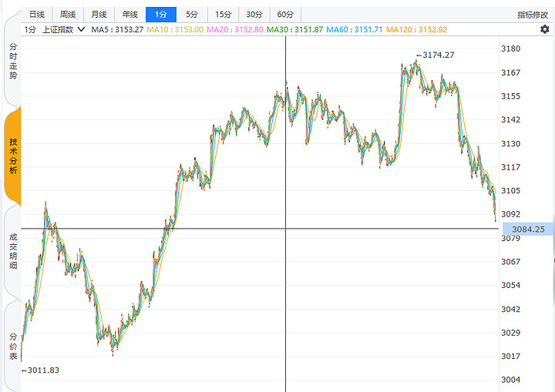Select the 周线 weekly chart tab

click(x=68, y=15)
